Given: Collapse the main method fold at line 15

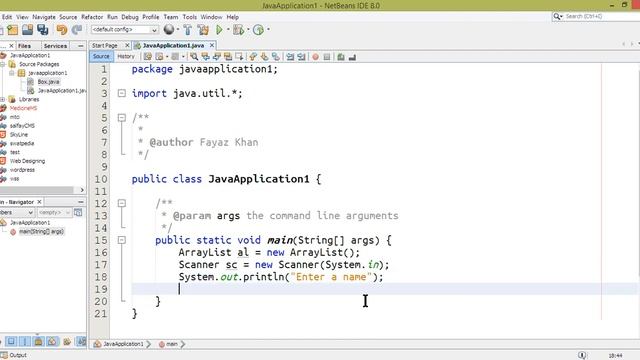Looking at the screenshot, I should [122, 240].
